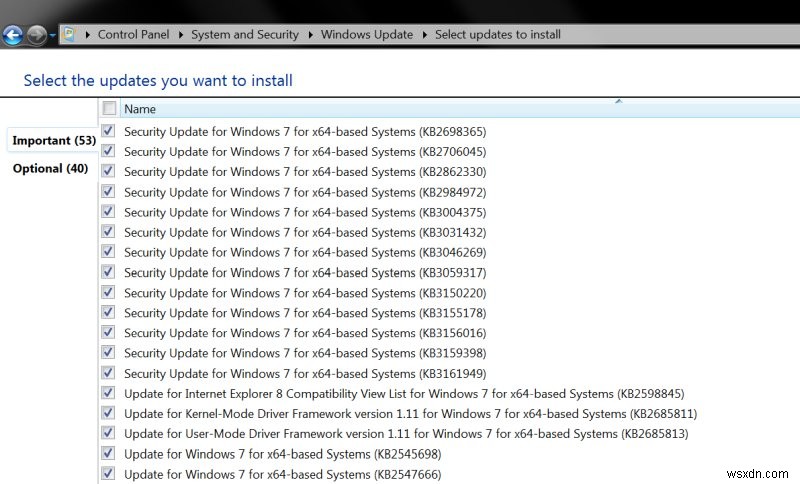
Task: Select Security Update row (KB3155178)
Action: (x=305, y=313)
